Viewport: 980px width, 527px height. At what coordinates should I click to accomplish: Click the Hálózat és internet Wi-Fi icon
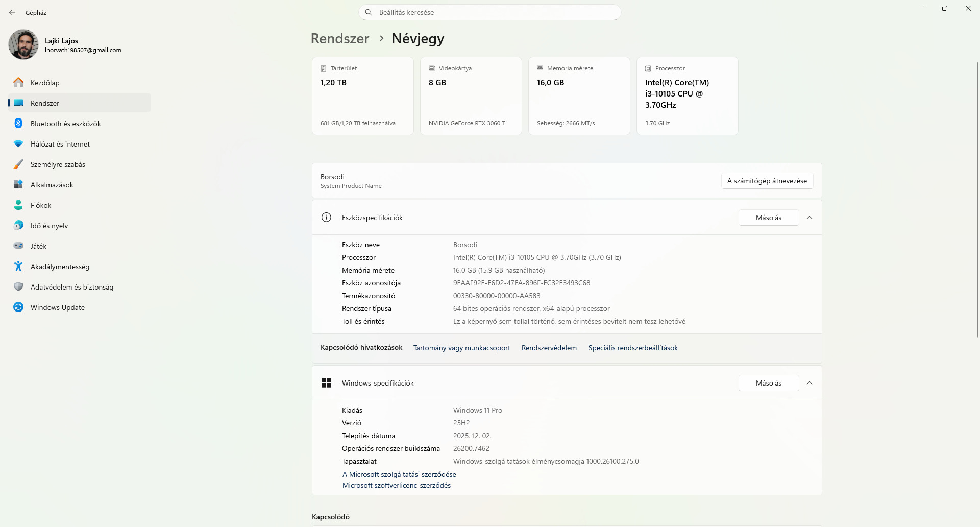click(x=18, y=144)
